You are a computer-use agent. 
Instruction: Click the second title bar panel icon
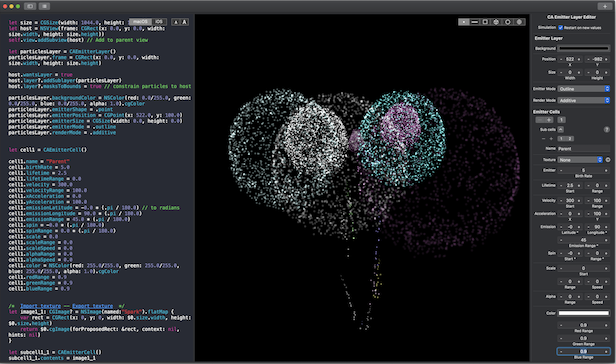44,6
